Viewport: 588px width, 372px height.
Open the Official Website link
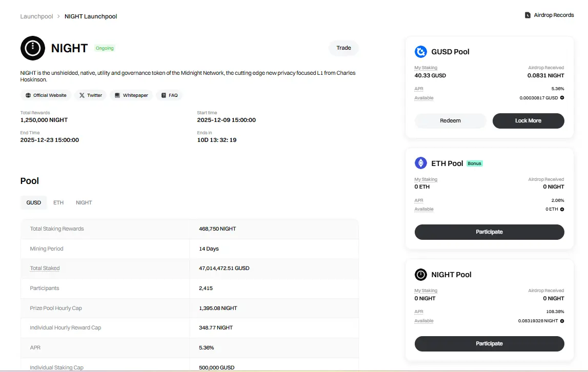pyautogui.click(x=46, y=95)
